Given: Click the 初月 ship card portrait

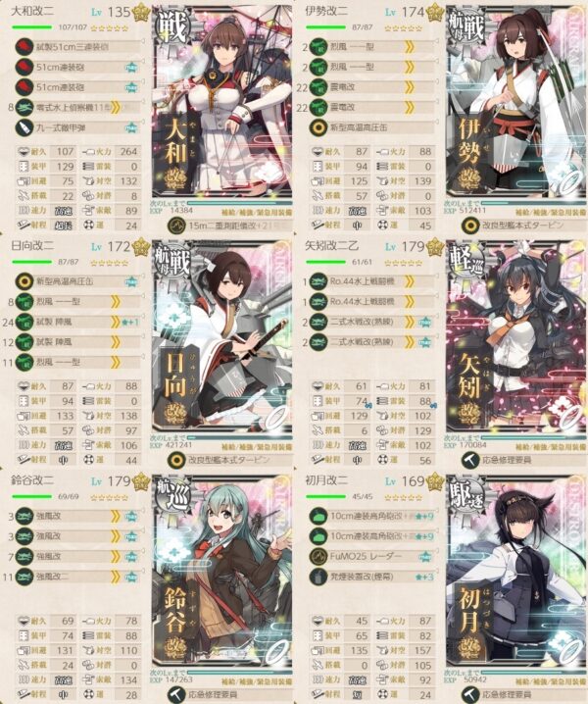Looking at the screenshot, I should tap(514, 571).
